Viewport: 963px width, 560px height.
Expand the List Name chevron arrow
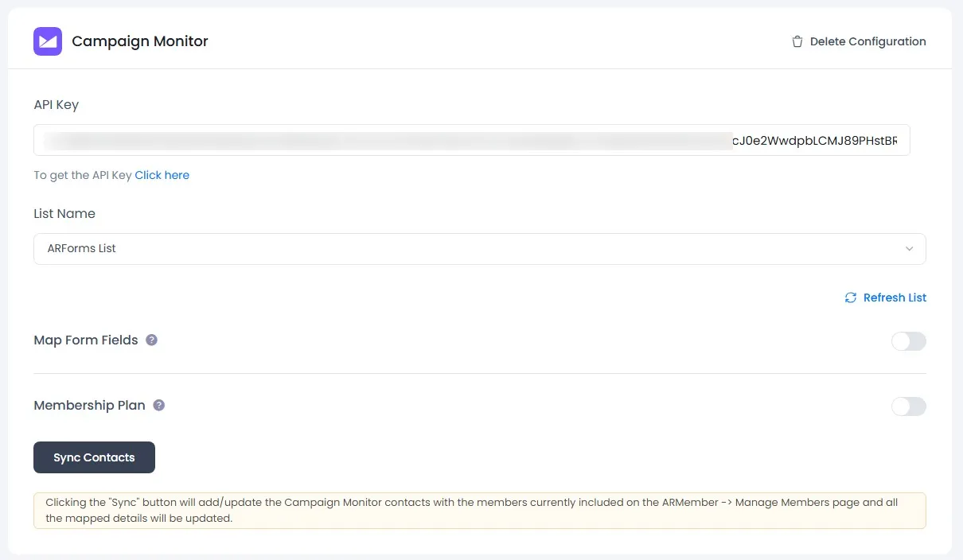click(x=909, y=249)
